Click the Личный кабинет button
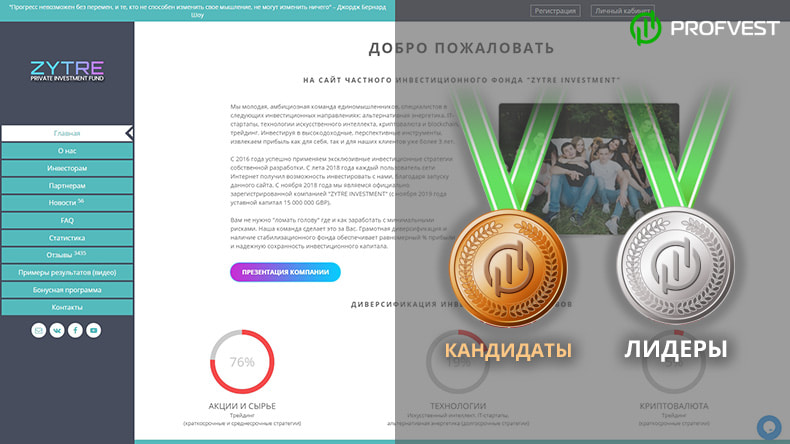 (x=623, y=11)
